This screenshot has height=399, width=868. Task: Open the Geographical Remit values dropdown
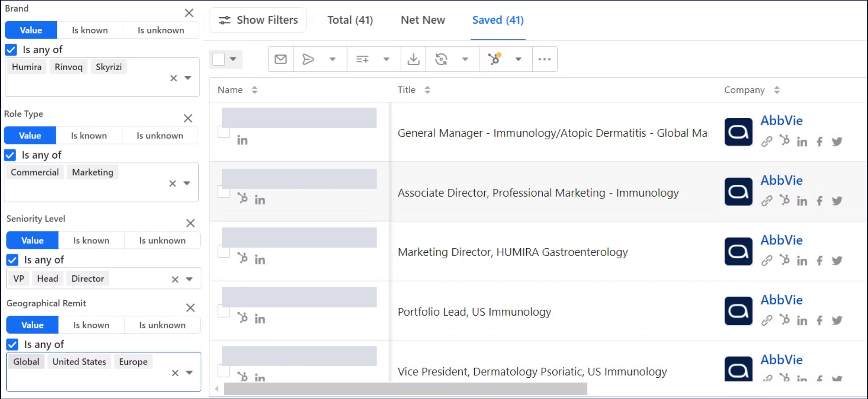(x=190, y=373)
